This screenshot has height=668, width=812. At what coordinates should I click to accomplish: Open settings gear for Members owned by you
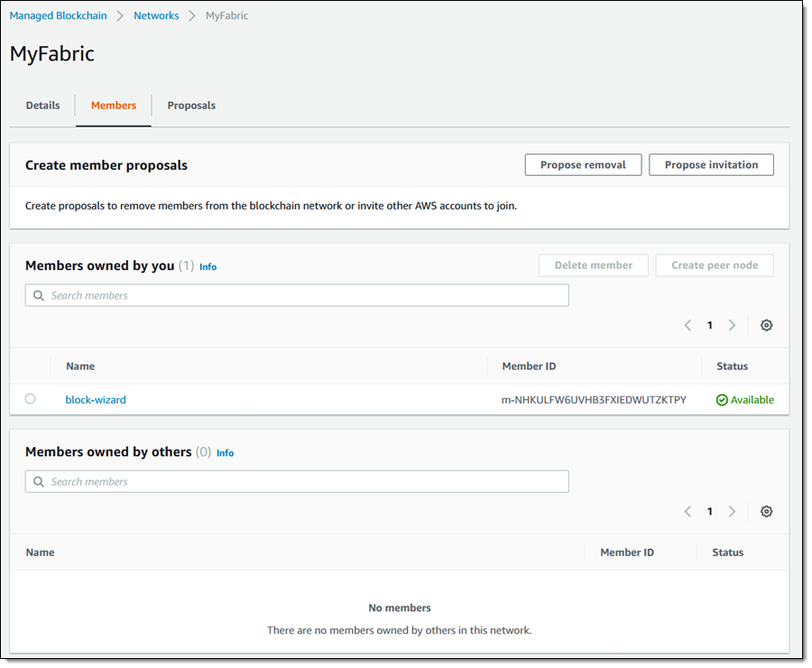766,325
